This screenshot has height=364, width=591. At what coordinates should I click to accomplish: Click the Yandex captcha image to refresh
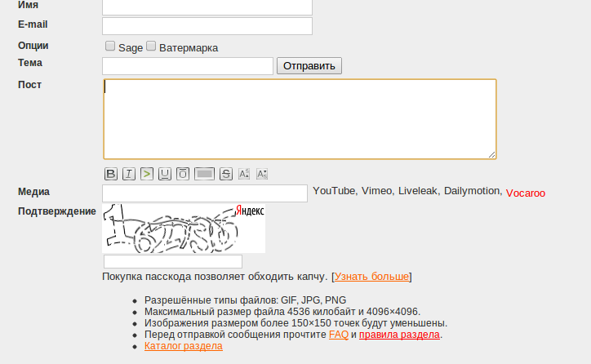184,229
